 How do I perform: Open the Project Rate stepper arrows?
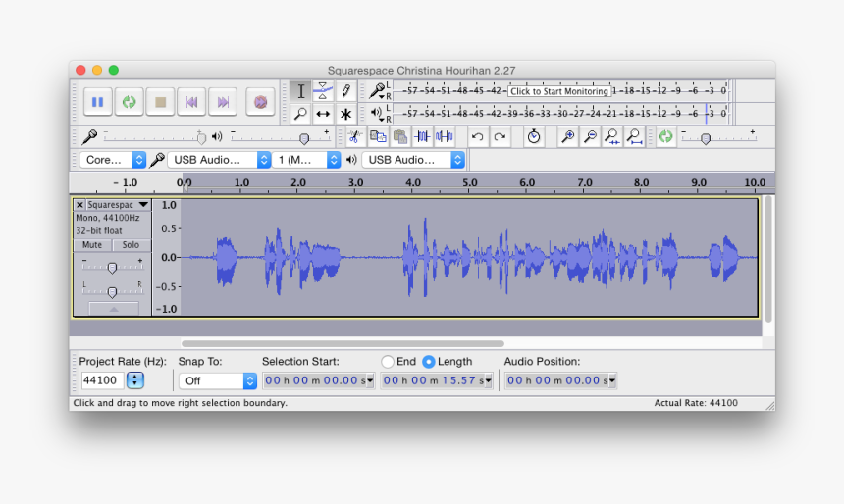tap(135, 380)
